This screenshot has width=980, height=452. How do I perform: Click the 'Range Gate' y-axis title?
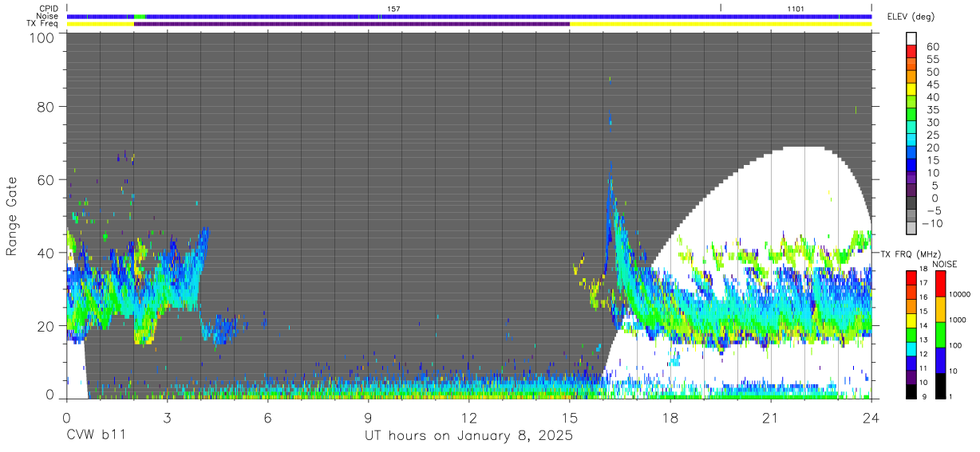pos(12,217)
